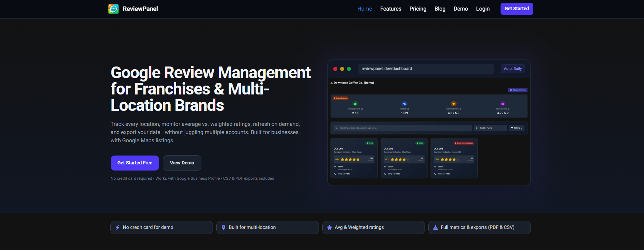
Task: Go to the Home nav item
Action: pyautogui.click(x=365, y=9)
